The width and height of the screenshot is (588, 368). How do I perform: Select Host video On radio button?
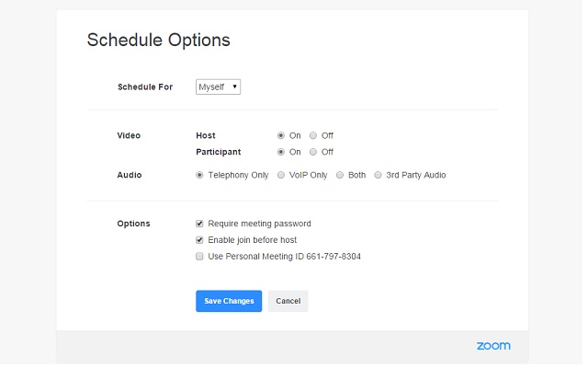click(281, 135)
